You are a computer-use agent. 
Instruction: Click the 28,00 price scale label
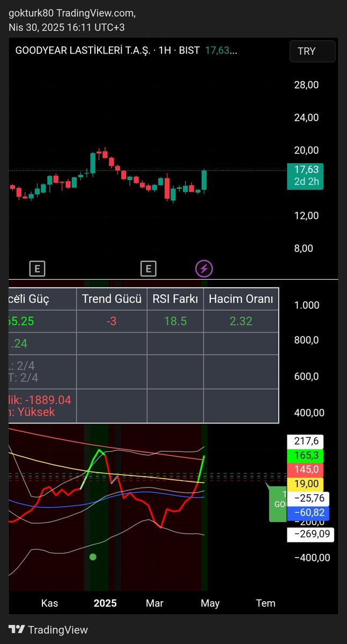point(307,85)
